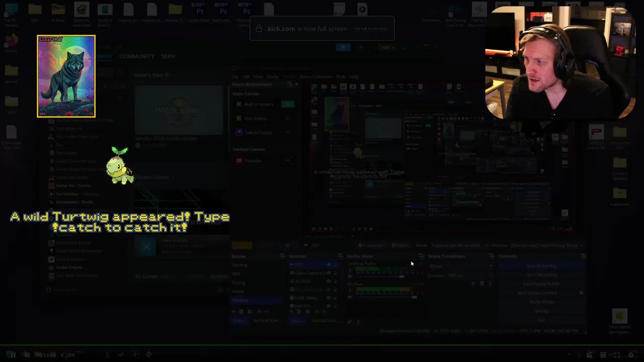Move scene up with Scenes toolbar arrow
This screenshot has width=644, height=362.
pos(259,312)
